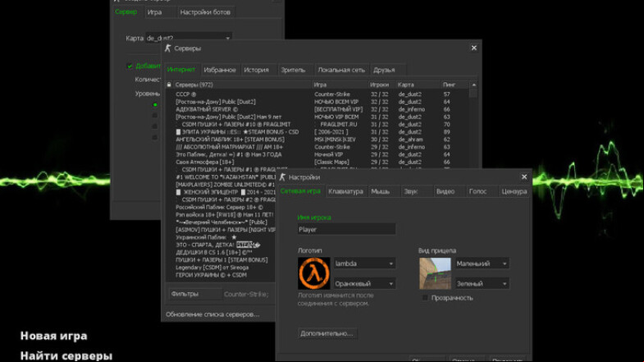
Task: Select the ЭЛИТА УКРАИНЫ server row
Action: coord(317,132)
